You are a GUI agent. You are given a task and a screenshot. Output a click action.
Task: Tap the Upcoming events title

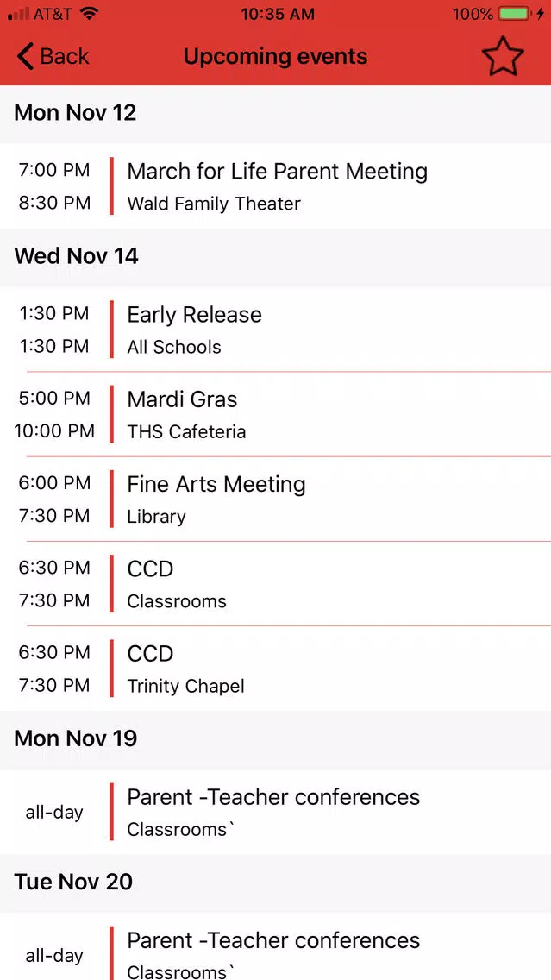pyautogui.click(x=276, y=56)
